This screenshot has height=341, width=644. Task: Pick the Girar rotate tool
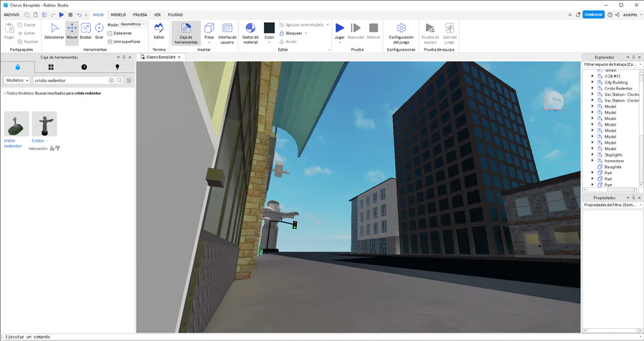tap(99, 31)
